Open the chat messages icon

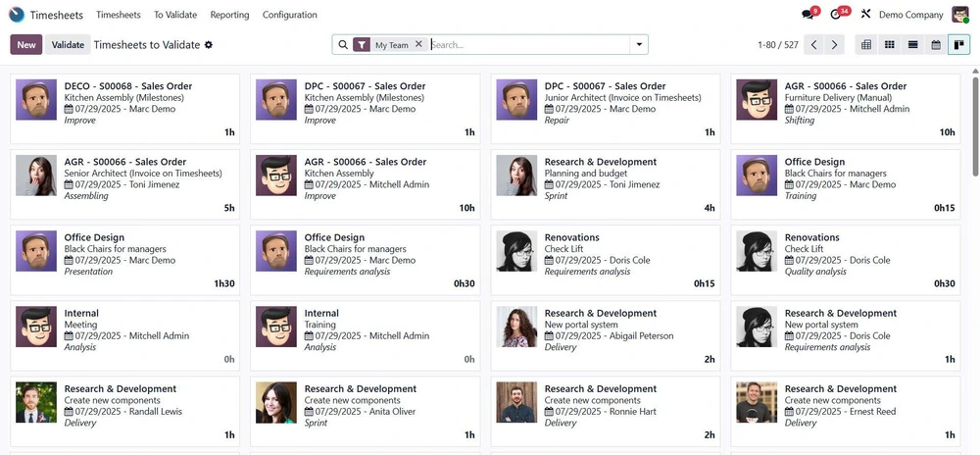809,14
